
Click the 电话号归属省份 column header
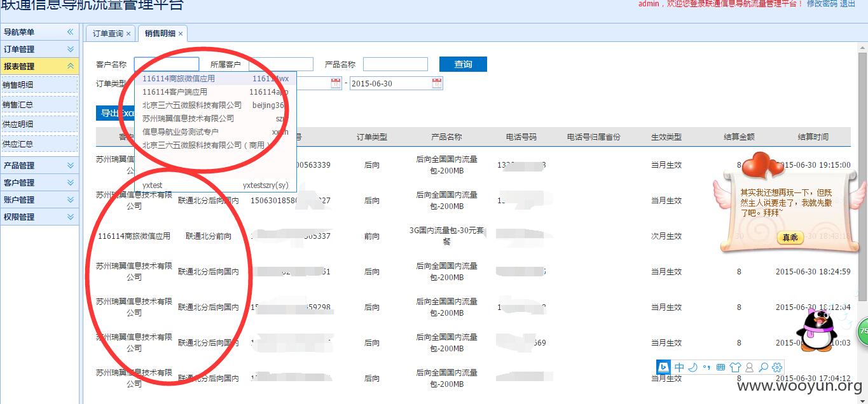[593, 137]
